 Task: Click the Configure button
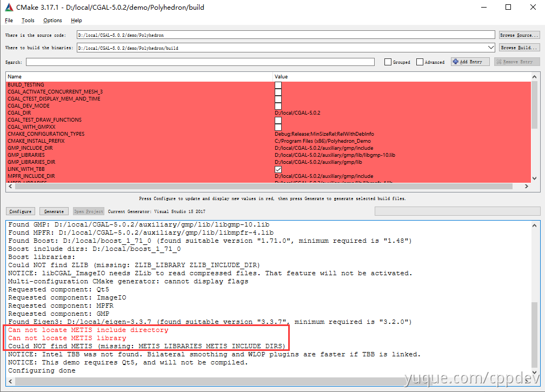20,211
